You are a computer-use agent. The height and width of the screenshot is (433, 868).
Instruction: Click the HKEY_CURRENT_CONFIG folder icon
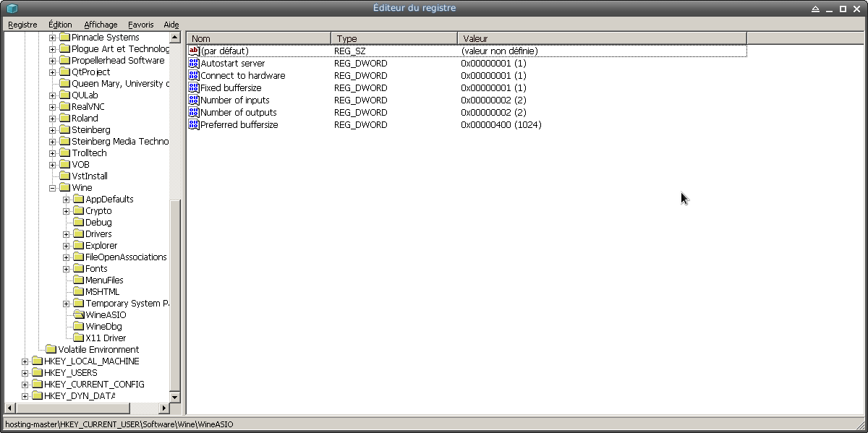point(37,385)
